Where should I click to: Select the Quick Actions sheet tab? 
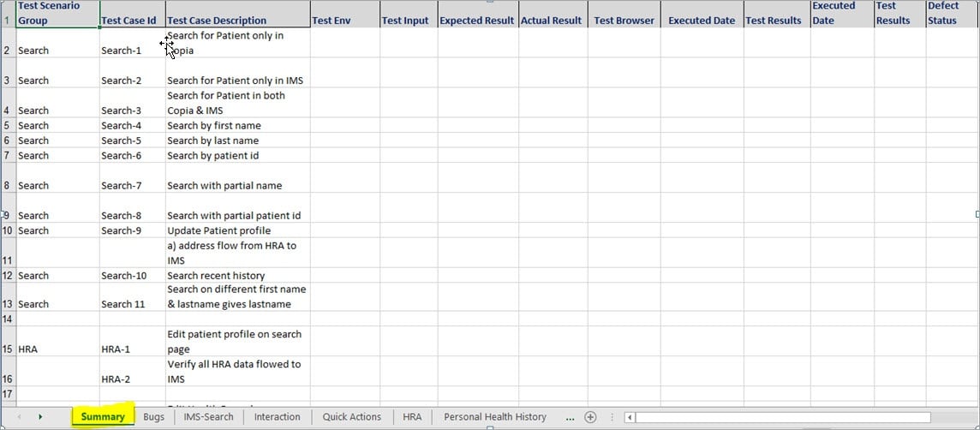point(351,417)
